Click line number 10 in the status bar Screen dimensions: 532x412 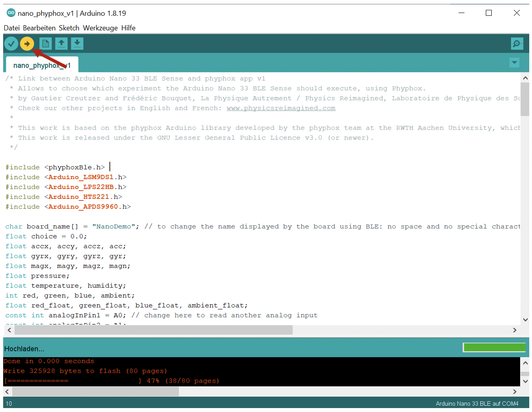(8, 403)
